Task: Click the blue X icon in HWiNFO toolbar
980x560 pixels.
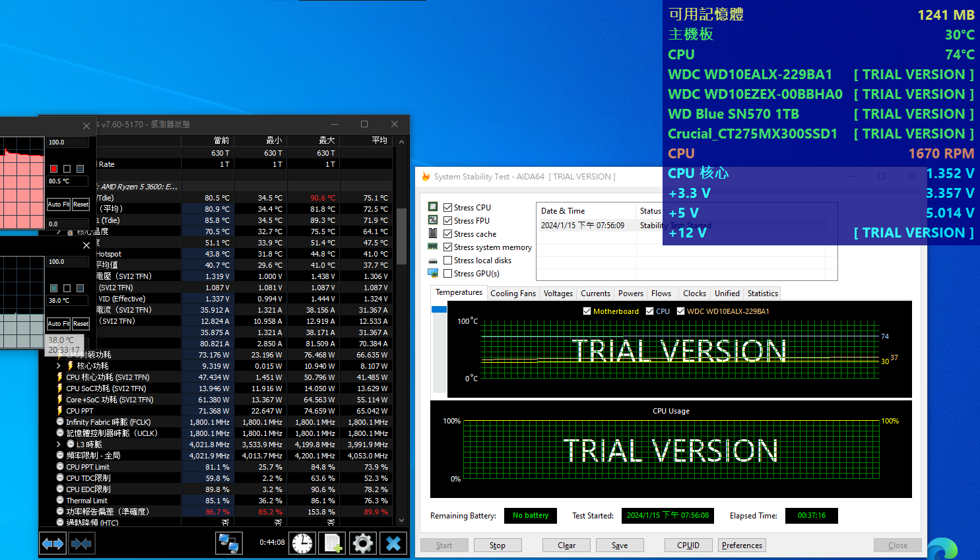Action: (393, 544)
